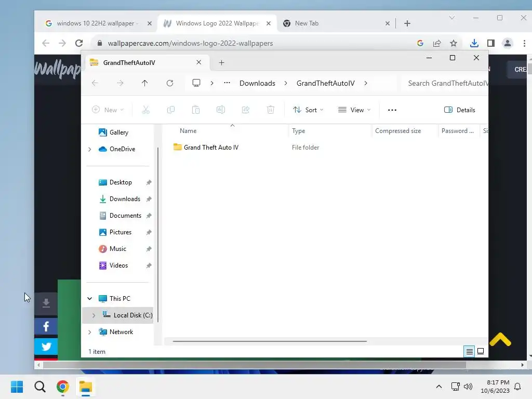Open the Chrome profile avatar
532x399 pixels.
(x=507, y=43)
